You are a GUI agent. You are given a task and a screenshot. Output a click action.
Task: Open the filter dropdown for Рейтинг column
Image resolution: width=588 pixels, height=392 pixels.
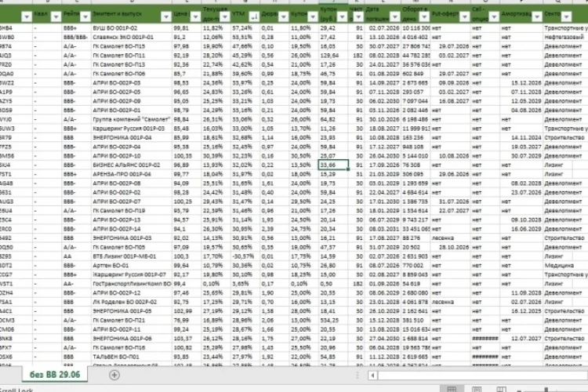pyautogui.click(x=85, y=17)
